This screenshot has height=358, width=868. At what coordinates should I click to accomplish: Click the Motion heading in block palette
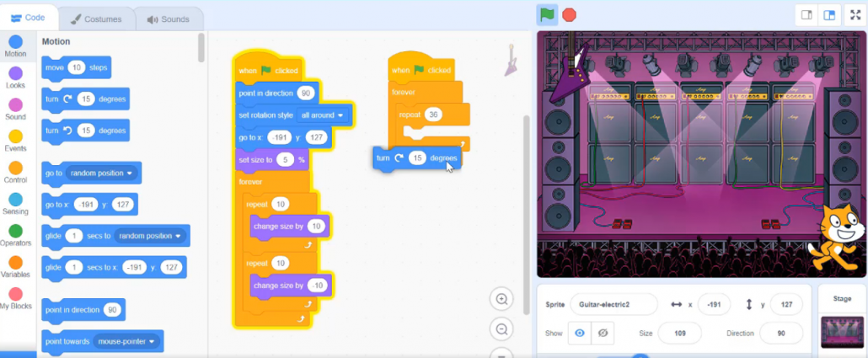pyautogui.click(x=56, y=41)
